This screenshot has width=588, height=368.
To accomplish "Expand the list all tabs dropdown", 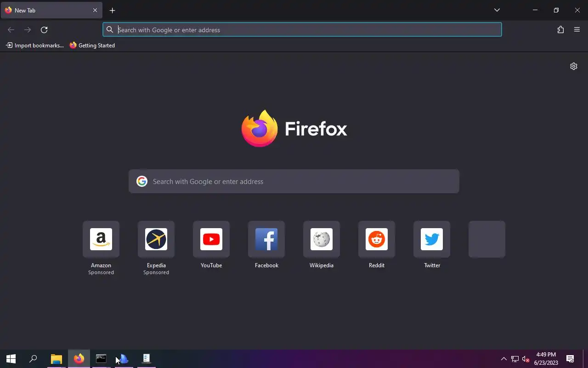I will pyautogui.click(x=497, y=10).
